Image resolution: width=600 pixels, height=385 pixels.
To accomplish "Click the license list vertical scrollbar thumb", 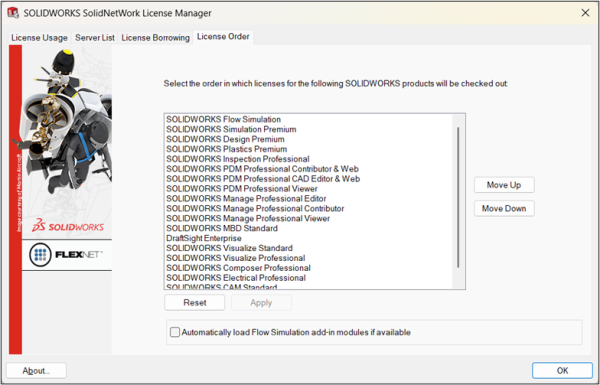I will (x=458, y=197).
